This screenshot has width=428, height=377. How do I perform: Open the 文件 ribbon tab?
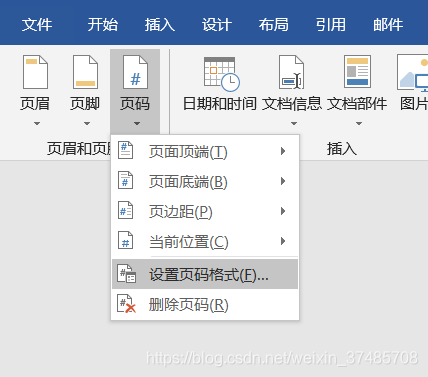pos(37,25)
